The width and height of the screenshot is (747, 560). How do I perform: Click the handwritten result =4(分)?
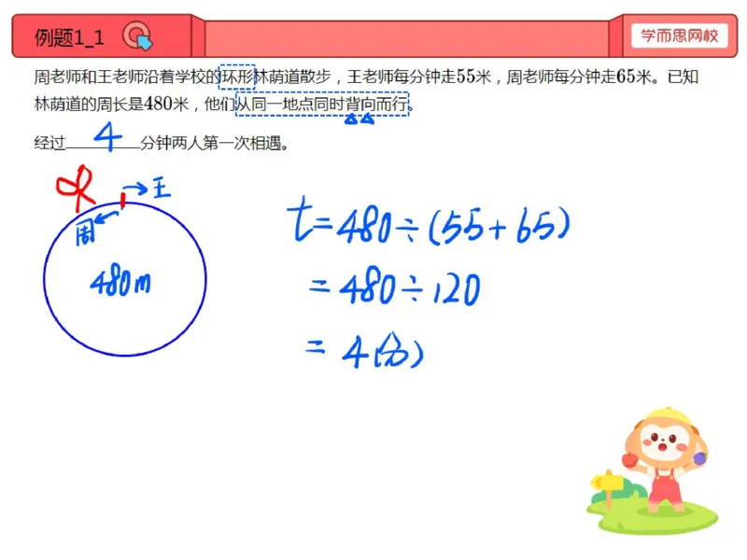(364, 352)
